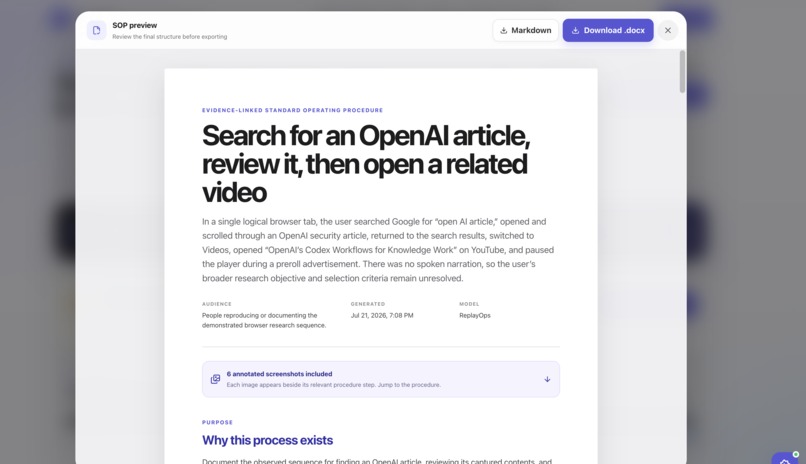Close the SOP preview dialog
This screenshot has height=464, width=806.
pos(668,30)
